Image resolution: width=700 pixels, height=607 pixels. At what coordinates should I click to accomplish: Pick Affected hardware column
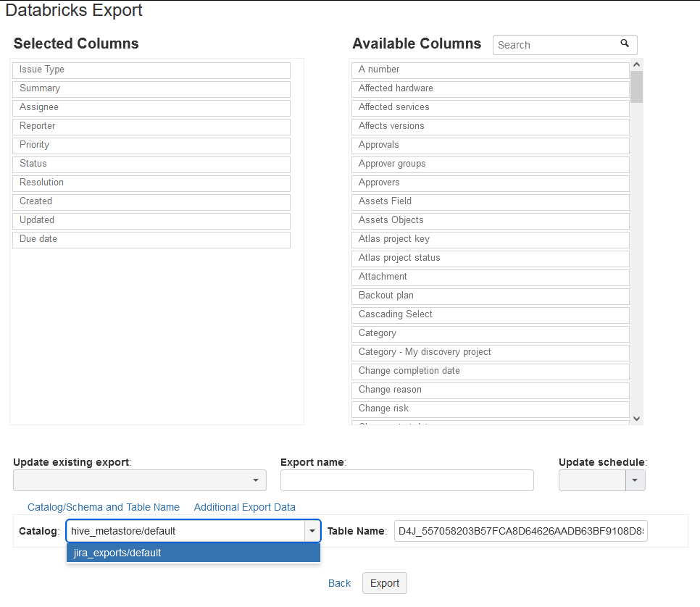coord(491,89)
